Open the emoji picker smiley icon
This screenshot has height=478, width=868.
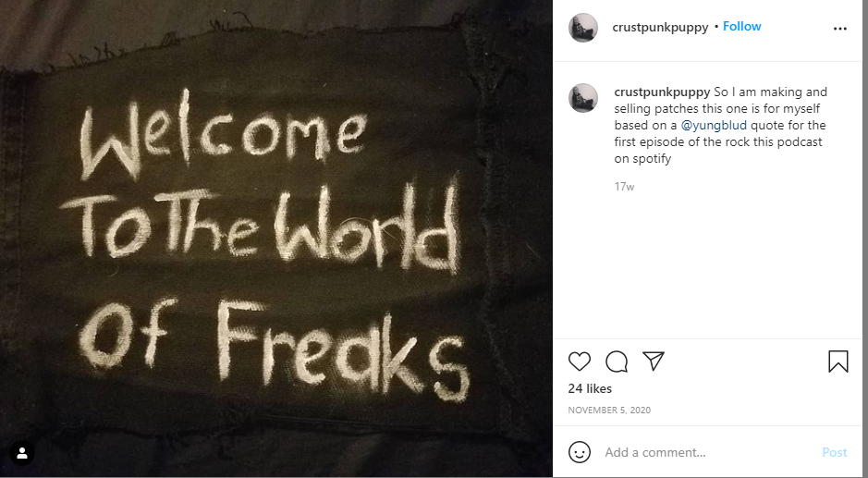pos(579,452)
